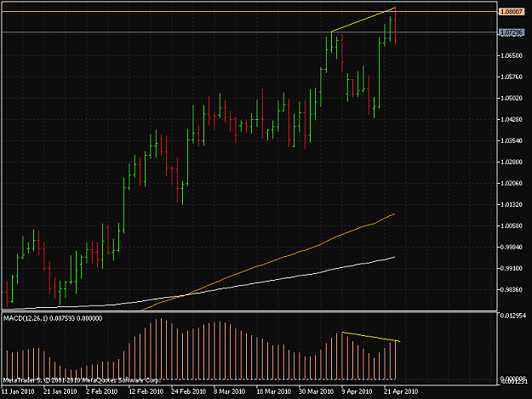Click the 21 Apr 2010 date label
This screenshot has width=532, height=399.
click(x=401, y=391)
